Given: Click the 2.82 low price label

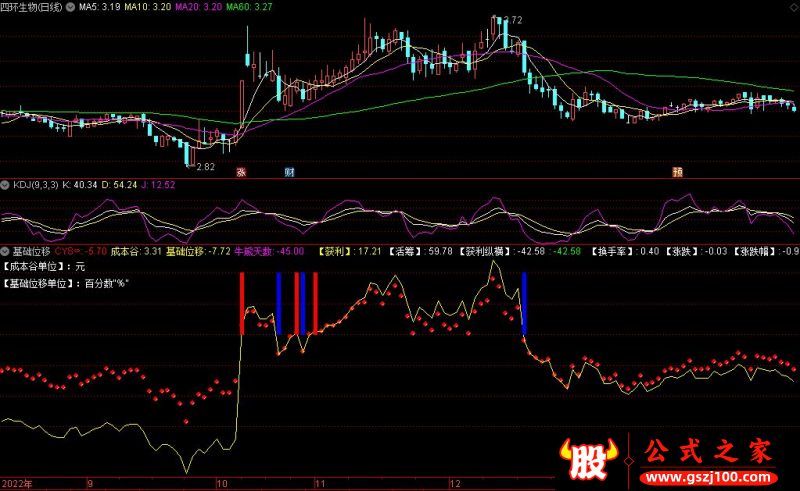Looking at the screenshot, I should [x=205, y=166].
